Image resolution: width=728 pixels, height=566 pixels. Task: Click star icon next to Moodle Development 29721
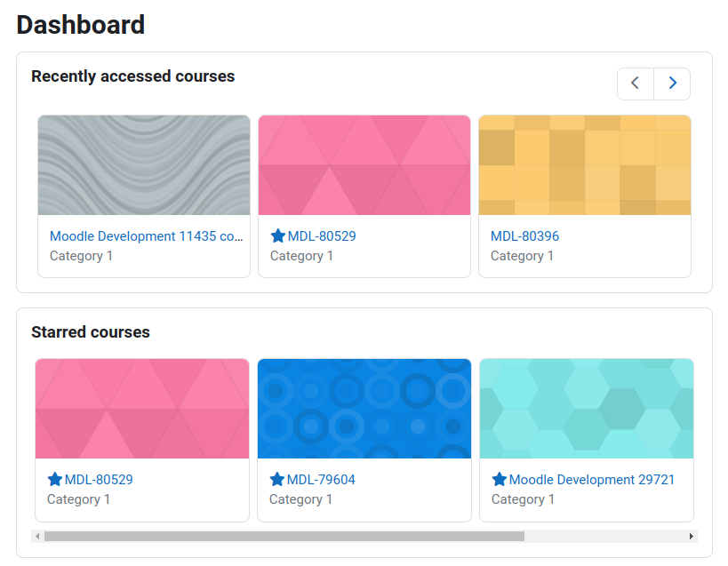tap(499, 479)
